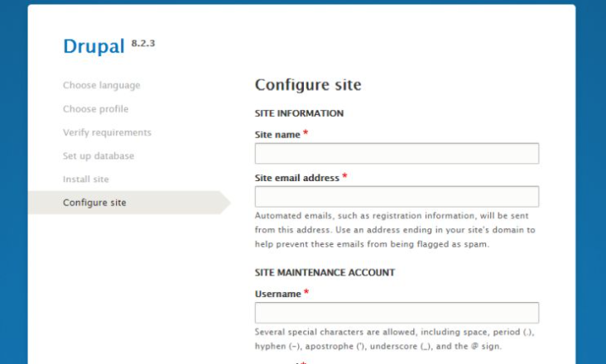Open the Verify requirements step
The height and width of the screenshot is (364, 606).
coord(108,132)
